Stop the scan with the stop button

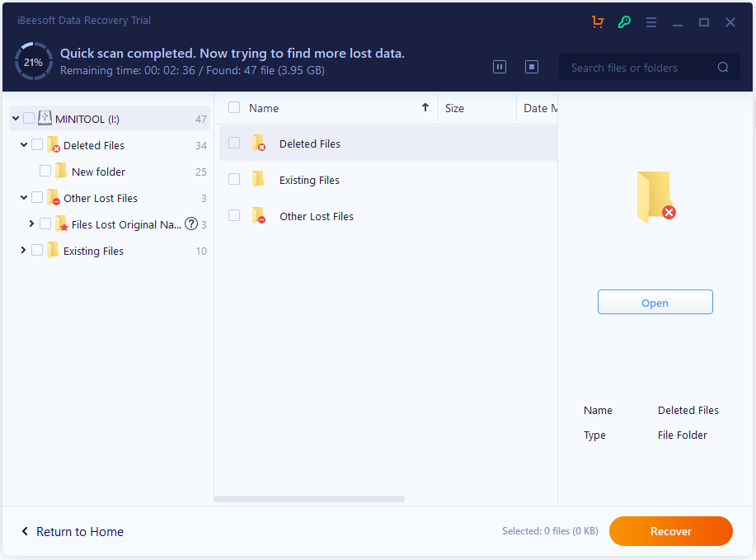tap(531, 67)
